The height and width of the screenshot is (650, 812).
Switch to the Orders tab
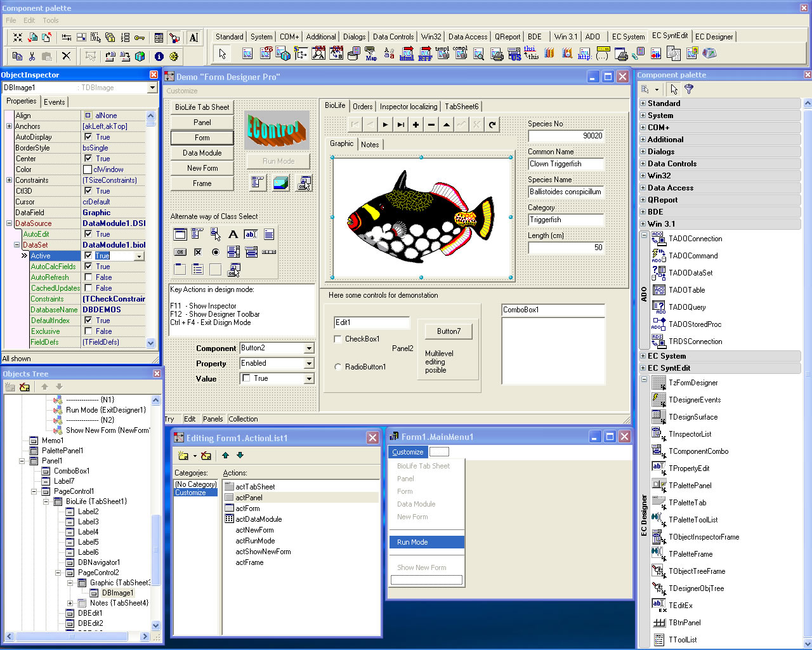pyautogui.click(x=362, y=107)
